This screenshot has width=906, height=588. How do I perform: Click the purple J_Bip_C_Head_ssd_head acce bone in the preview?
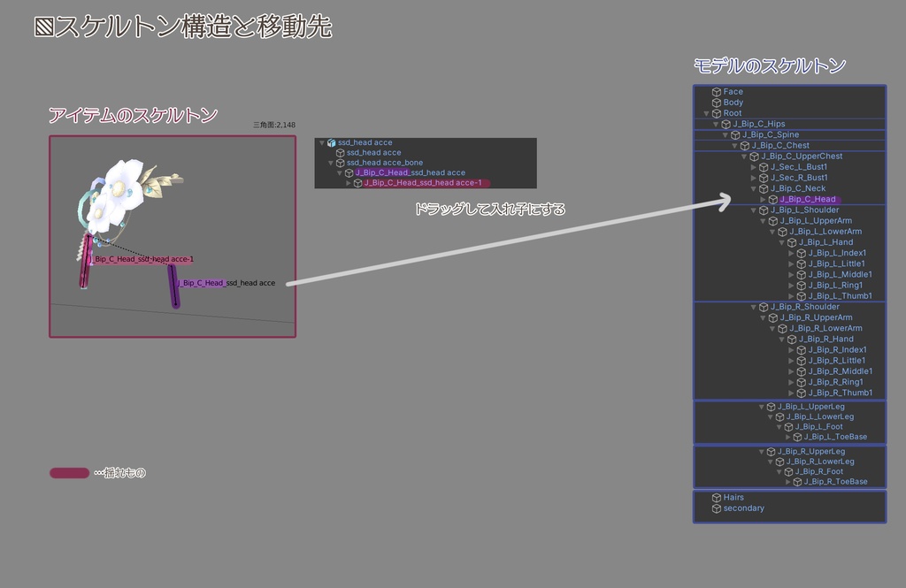tap(173, 286)
